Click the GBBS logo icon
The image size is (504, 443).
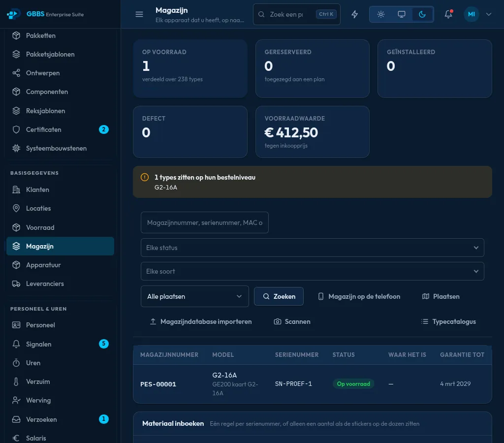(13, 14)
